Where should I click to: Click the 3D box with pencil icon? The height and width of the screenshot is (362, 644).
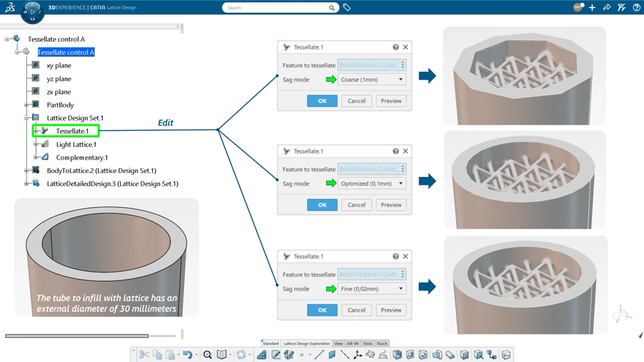tap(288, 355)
